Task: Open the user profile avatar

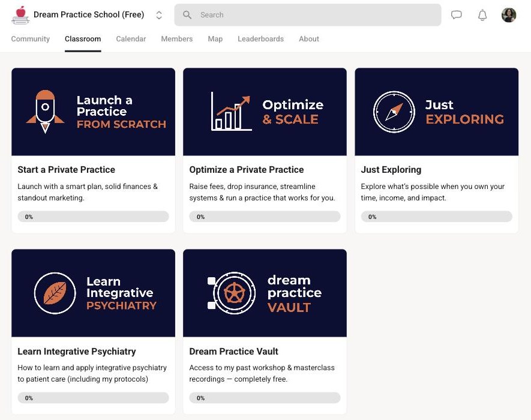Action: click(509, 15)
